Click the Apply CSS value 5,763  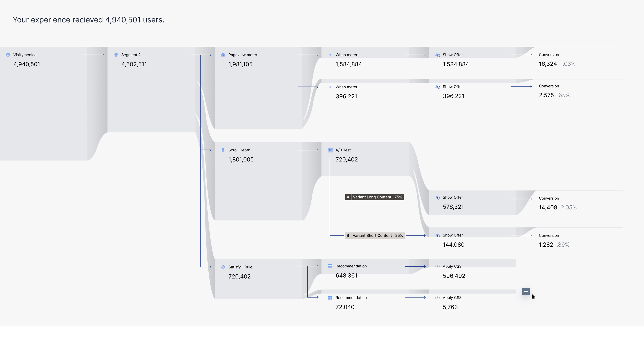click(450, 307)
